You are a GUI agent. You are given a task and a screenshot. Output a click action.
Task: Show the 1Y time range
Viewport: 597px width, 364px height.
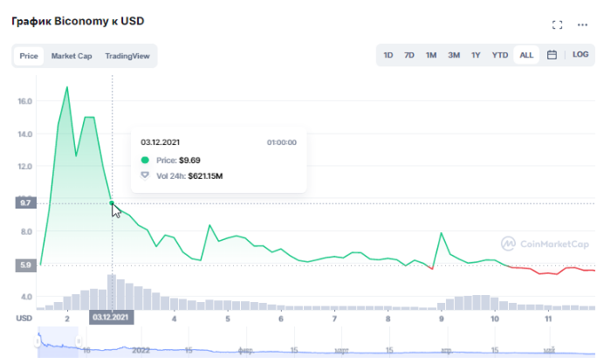pyautogui.click(x=476, y=55)
